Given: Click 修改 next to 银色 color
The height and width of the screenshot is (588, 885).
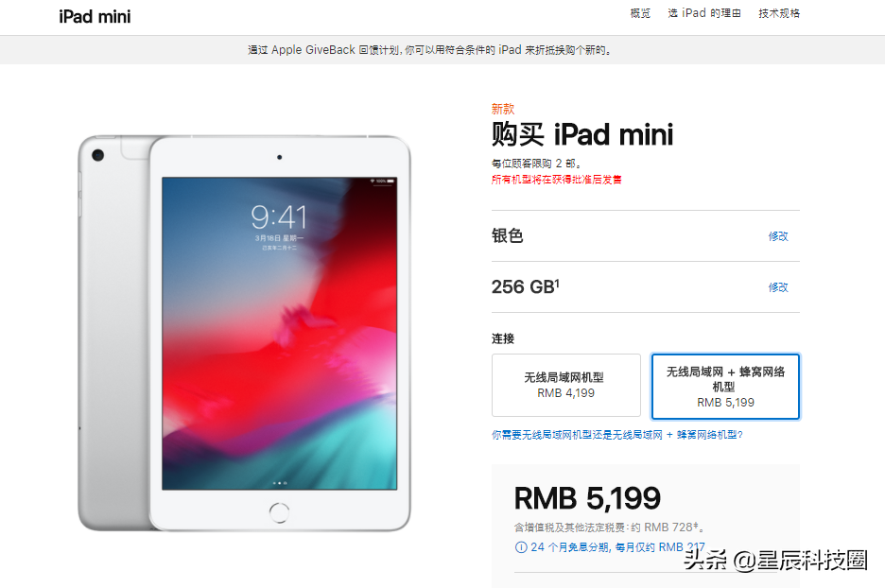Looking at the screenshot, I should pos(778,236).
